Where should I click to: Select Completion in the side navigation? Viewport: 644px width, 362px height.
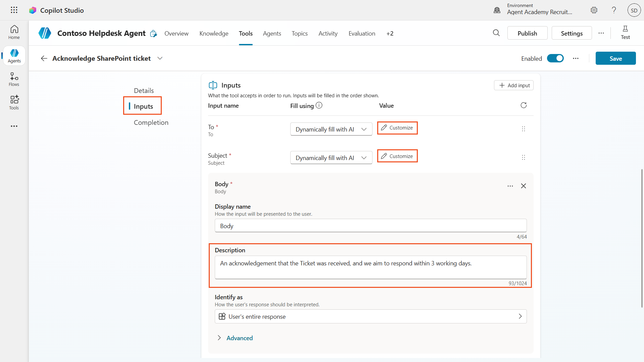pos(151,122)
